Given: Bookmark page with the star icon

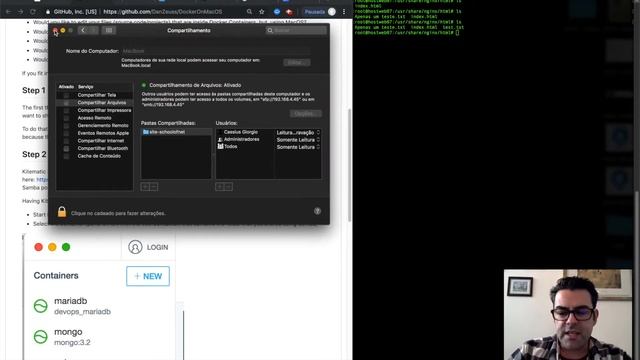Looking at the screenshot, I should 262,12.
